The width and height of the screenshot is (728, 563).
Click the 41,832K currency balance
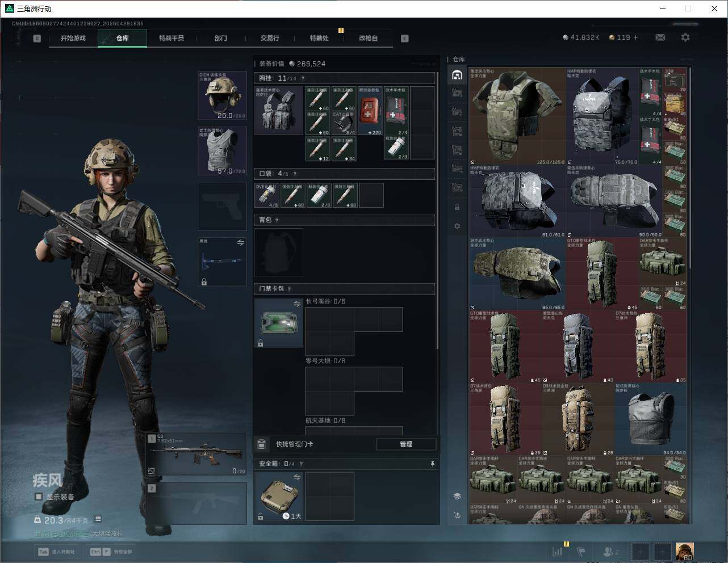[581, 37]
